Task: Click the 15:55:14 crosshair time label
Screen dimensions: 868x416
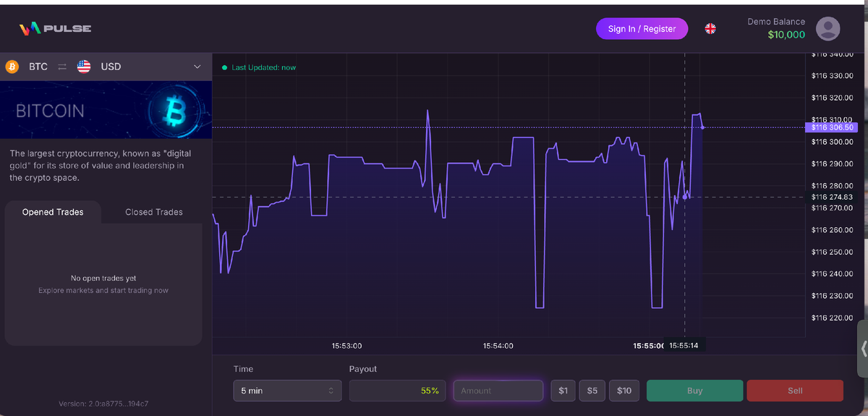Action: [x=684, y=346]
